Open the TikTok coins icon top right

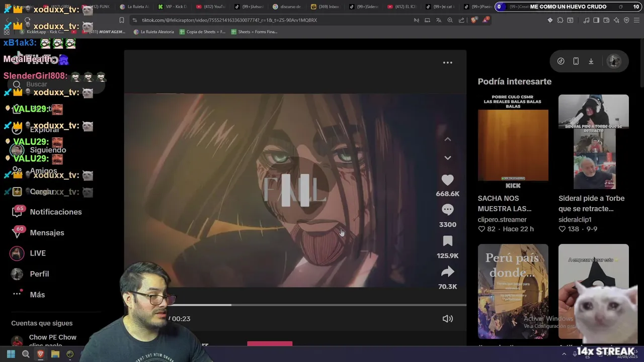point(560,61)
